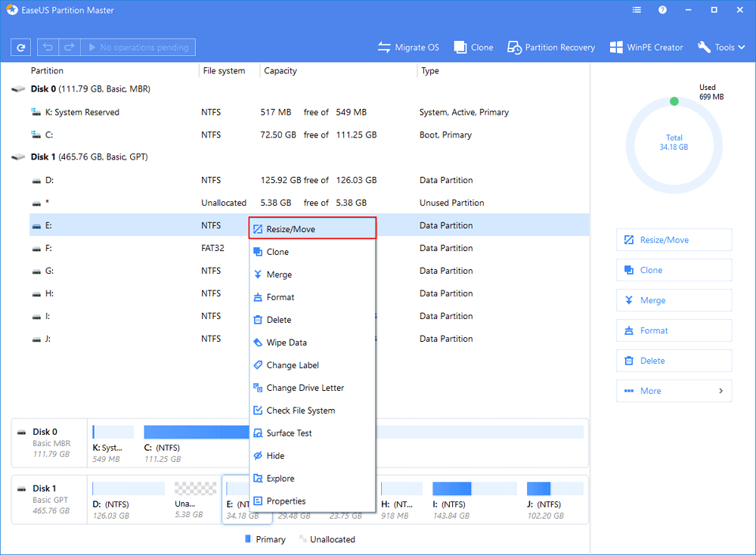Open the hamburger menu in title bar
The width and height of the screenshot is (756, 555).
[x=637, y=11]
